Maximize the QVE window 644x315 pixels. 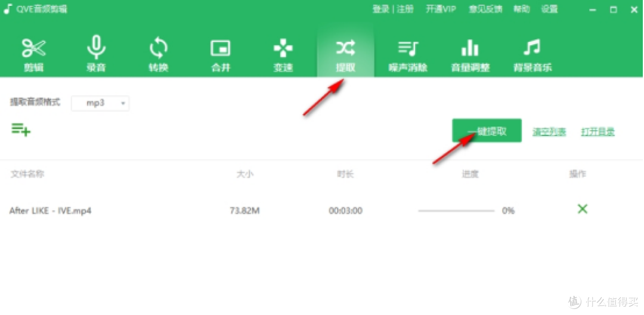pyautogui.click(x=614, y=10)
